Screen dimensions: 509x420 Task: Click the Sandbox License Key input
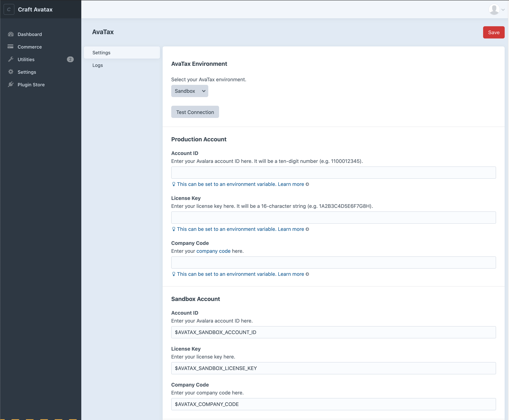click(333, 368)
